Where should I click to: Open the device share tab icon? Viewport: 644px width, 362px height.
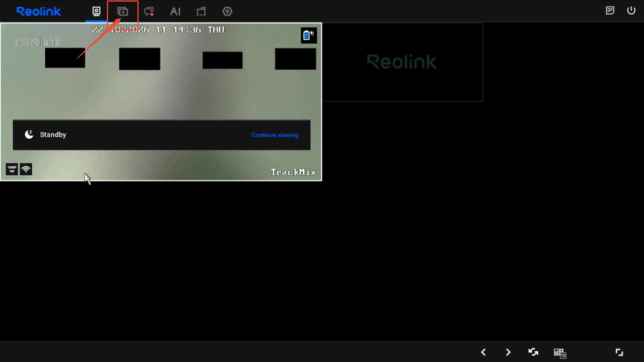click(201, 12)
